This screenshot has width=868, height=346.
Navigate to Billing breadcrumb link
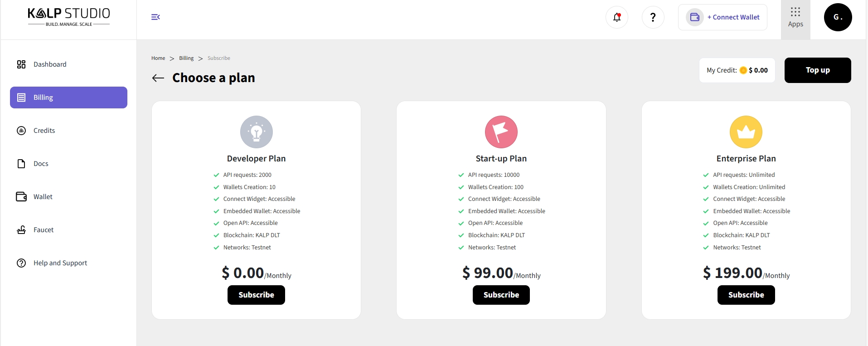coord(186,58)
